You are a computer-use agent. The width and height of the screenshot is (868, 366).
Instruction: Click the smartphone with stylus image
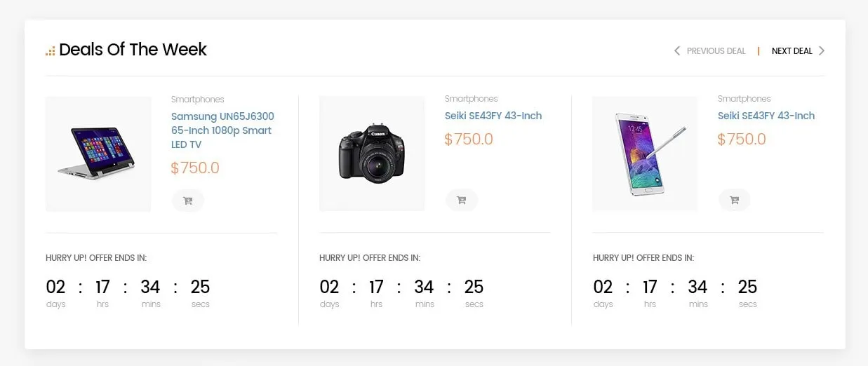[645, 154]
